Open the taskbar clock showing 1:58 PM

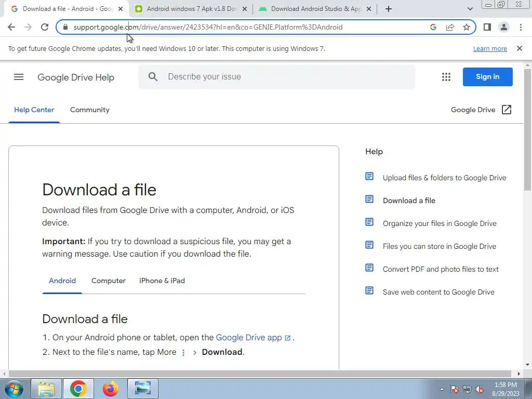click(x=506, y=389)
